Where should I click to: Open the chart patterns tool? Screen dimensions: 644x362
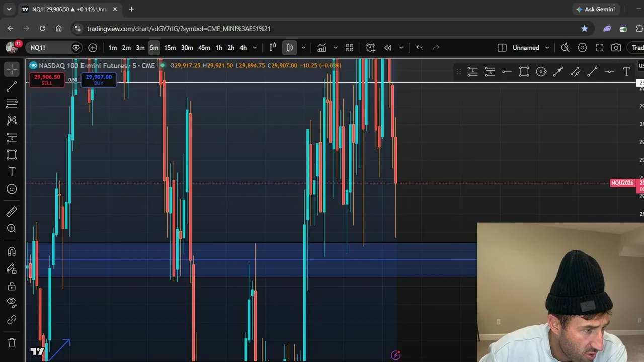pos(12,120)
